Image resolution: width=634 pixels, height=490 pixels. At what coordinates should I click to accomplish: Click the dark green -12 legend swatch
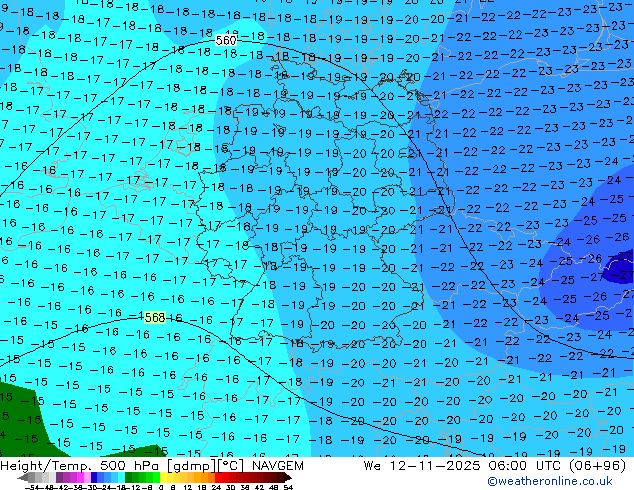129,477
